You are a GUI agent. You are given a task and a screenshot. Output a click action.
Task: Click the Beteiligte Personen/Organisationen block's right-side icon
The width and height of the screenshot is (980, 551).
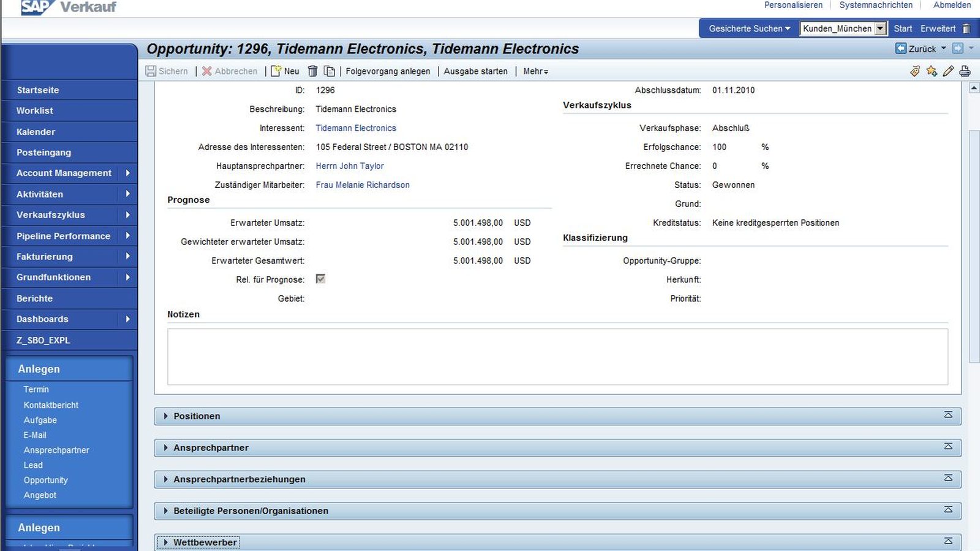pyautogui.click(x=948, y=510)
